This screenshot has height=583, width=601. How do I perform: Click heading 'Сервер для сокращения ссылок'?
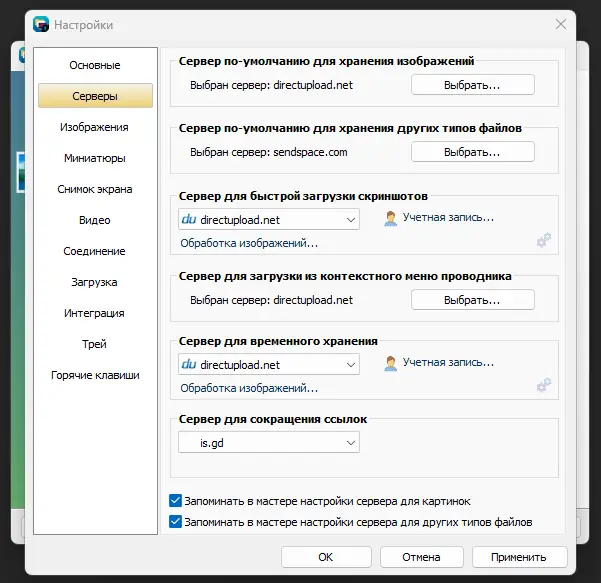tap(273, 419)
